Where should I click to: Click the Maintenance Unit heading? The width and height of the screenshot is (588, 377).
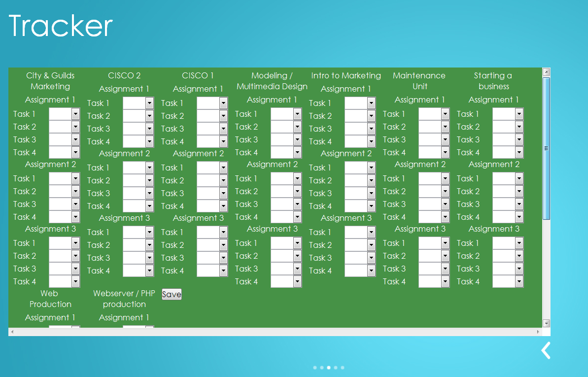point(419,81)
